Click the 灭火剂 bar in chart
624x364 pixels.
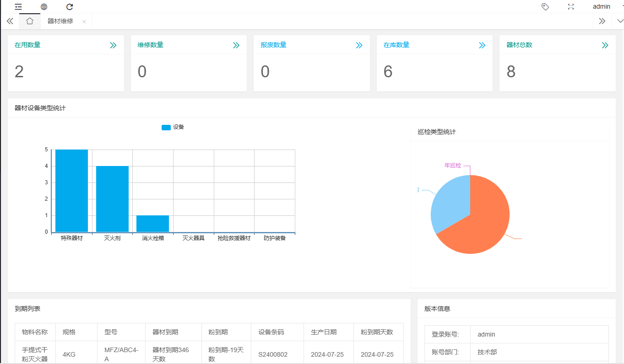point(112,199)
